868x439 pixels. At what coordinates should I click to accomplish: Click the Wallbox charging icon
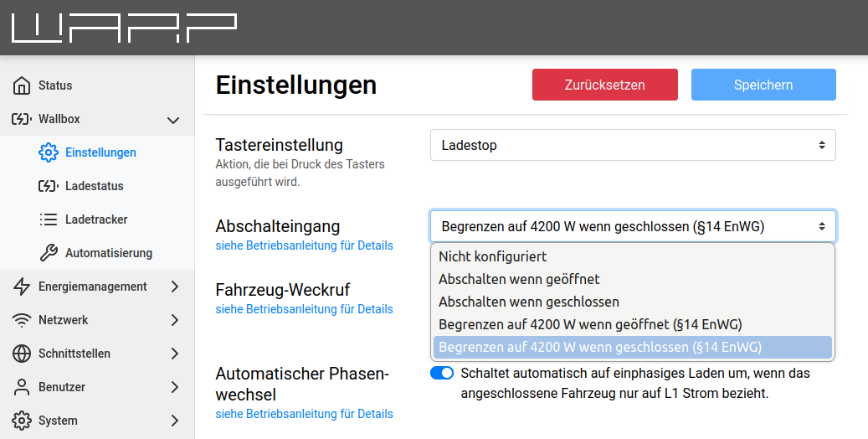click(x=22, y=119)
